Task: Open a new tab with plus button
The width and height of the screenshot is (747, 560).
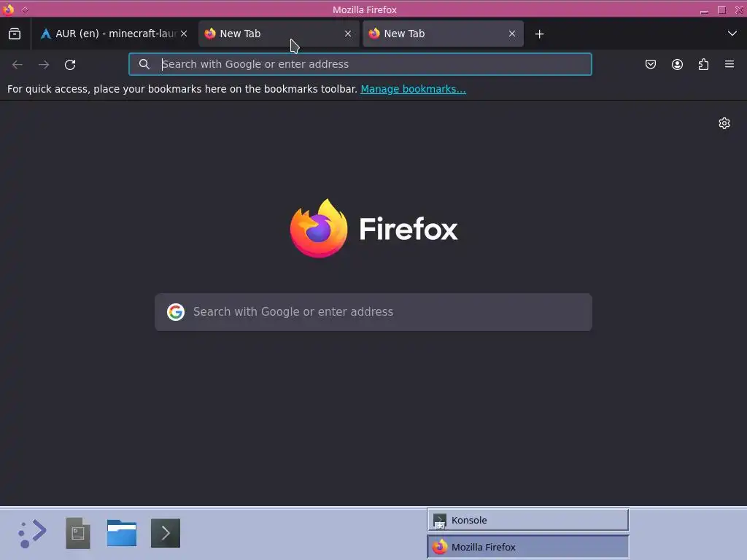Action: point(539,34)
